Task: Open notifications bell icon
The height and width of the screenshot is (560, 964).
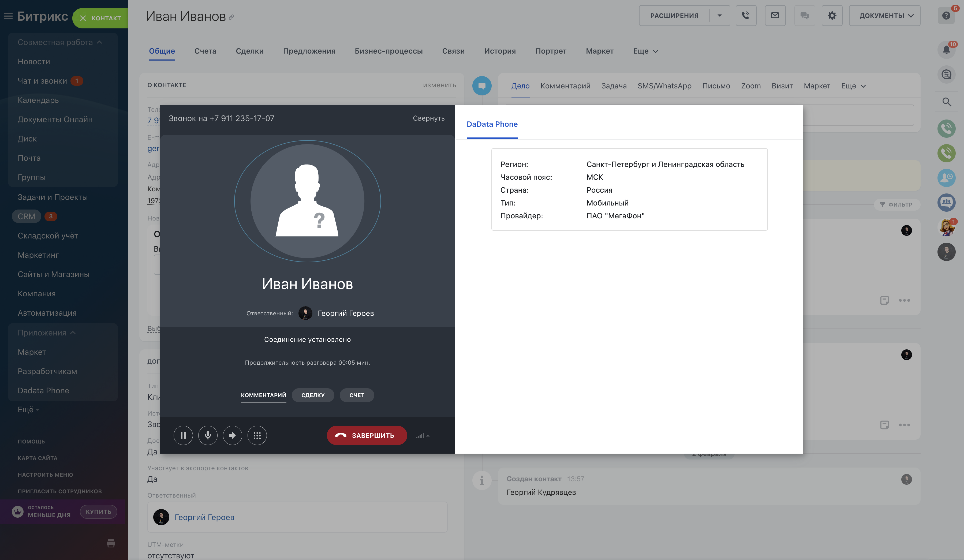Action: click(x=946, y=50)
